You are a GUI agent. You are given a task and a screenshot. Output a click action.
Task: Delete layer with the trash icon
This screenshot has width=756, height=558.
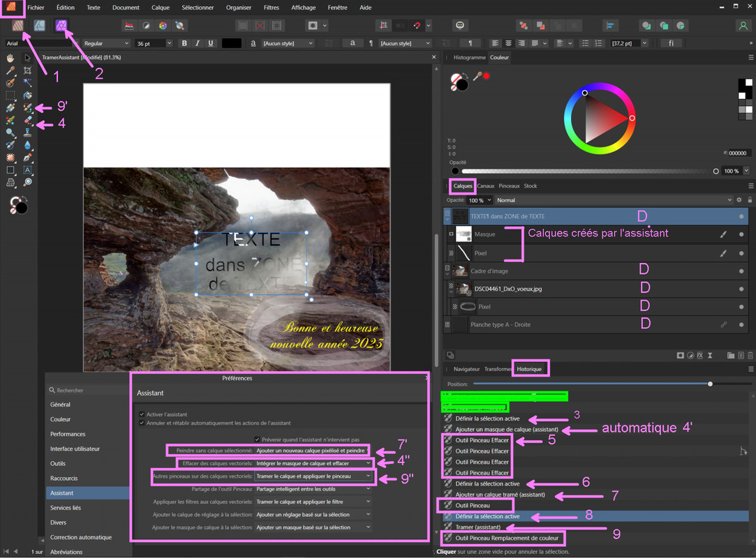tap(750, 356)
